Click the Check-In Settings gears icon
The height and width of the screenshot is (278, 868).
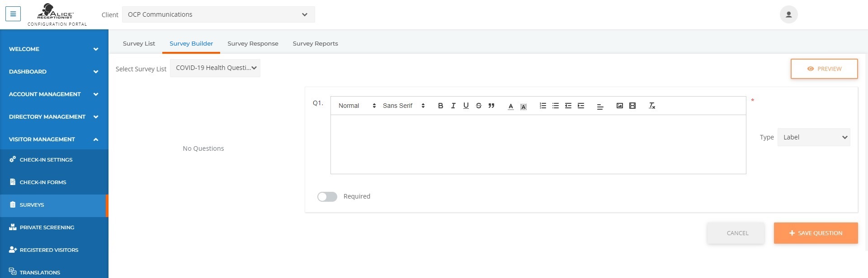click(x=13, y=159)
